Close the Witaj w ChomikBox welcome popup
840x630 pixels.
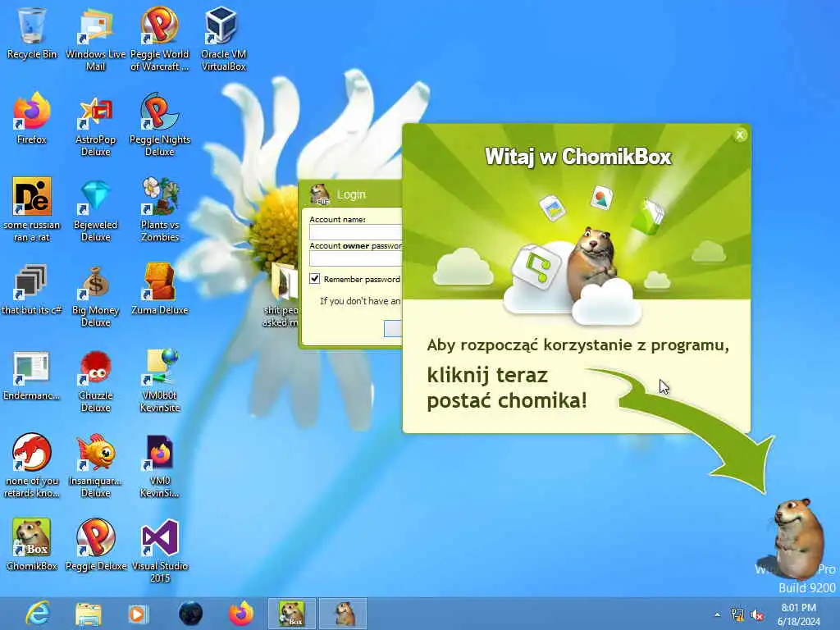click(740, 135)
